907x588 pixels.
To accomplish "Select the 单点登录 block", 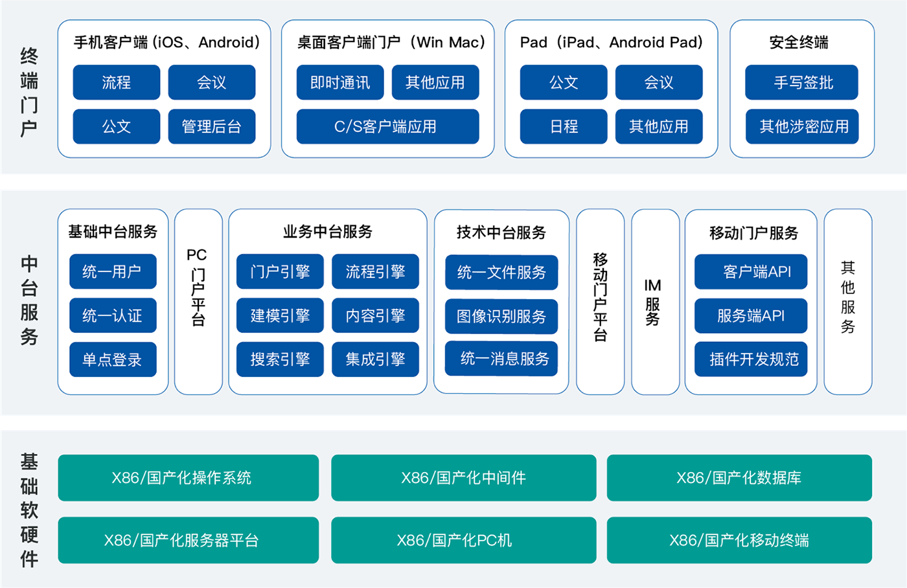I will coord(113,359).
